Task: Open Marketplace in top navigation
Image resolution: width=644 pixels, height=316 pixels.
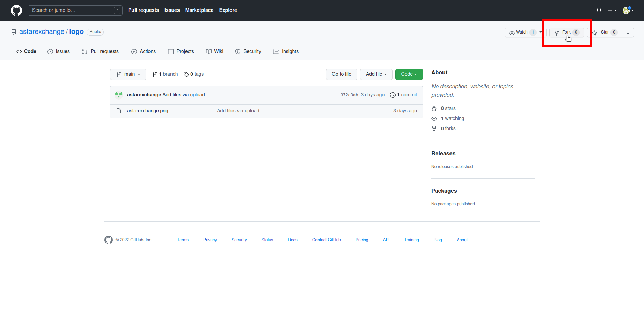Action: (199, 10)
